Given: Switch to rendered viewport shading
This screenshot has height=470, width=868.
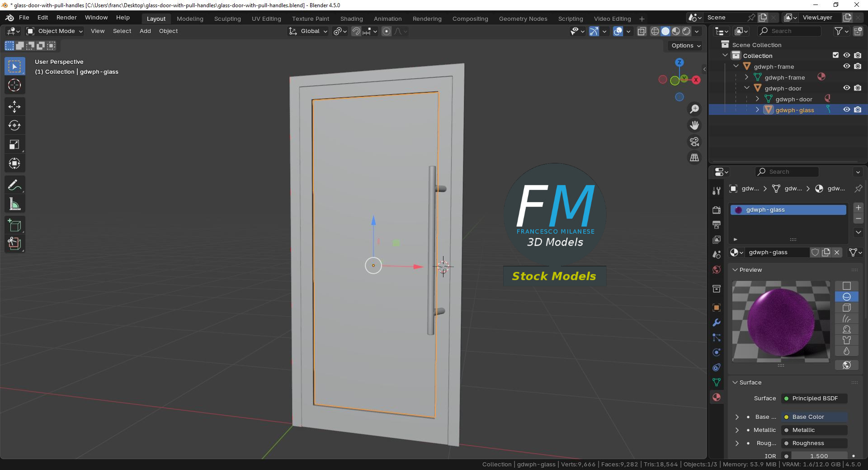Looking at the screenshot, I should [686, 31].
